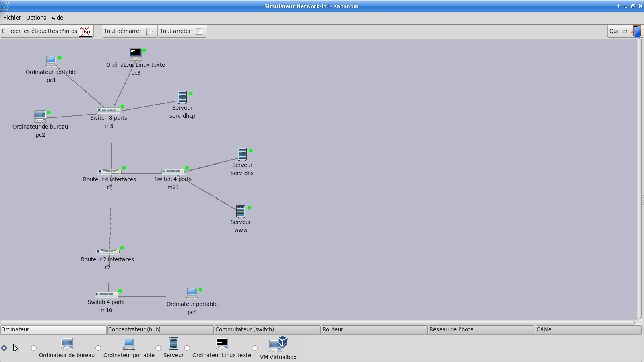The width and height of the screenshot is (644, 362).
Task: Open the Options menu
Action: 36,18
